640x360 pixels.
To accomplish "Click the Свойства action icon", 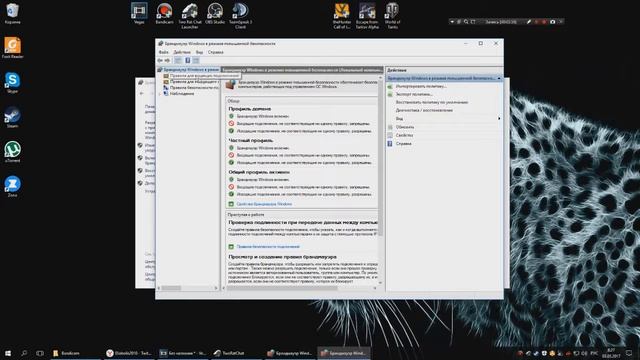I will [390, 135].
